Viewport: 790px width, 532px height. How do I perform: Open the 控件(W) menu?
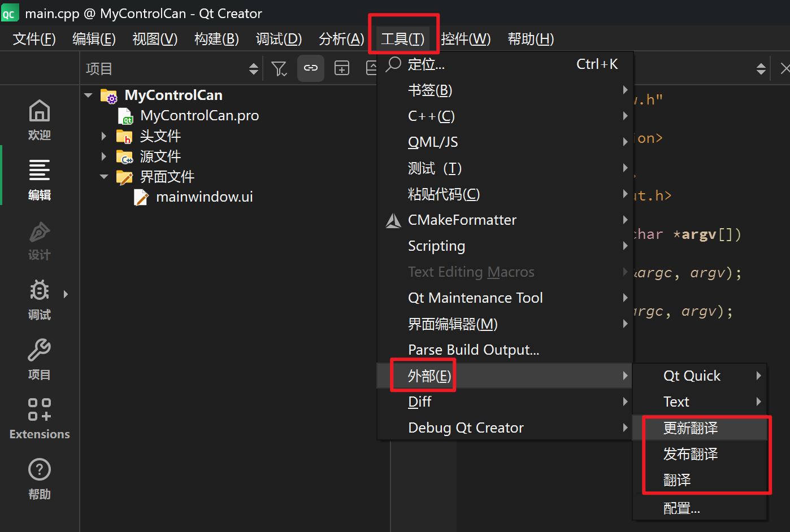[466, 39]
